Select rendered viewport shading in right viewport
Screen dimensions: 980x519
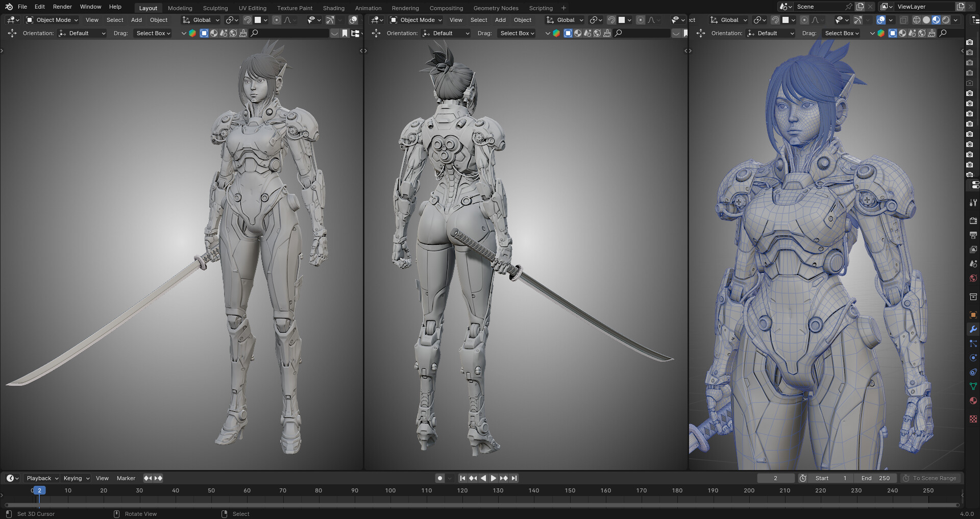click(x=946, y=20)
